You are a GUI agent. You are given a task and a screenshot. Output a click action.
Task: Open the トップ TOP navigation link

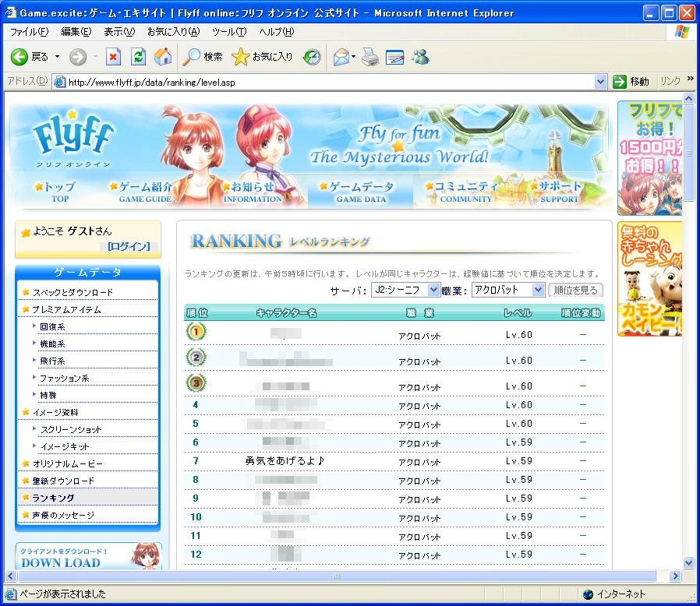click(56, 192)
